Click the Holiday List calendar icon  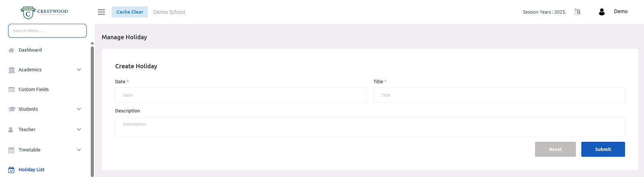point(11,170)
